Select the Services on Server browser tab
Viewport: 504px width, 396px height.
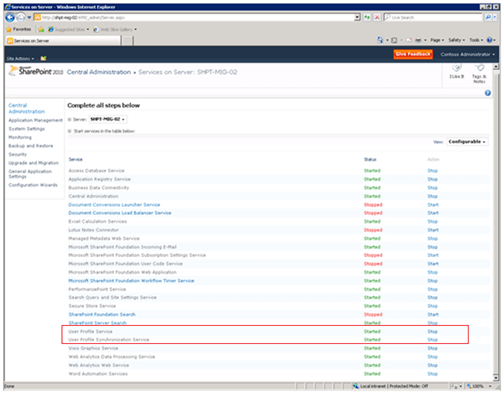(x=63, y=41)
